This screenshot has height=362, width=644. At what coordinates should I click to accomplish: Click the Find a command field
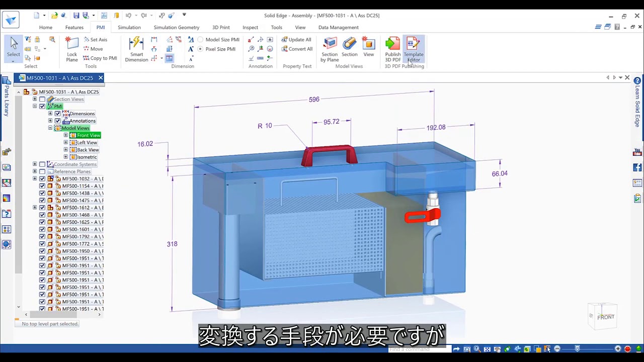[419, 349]
